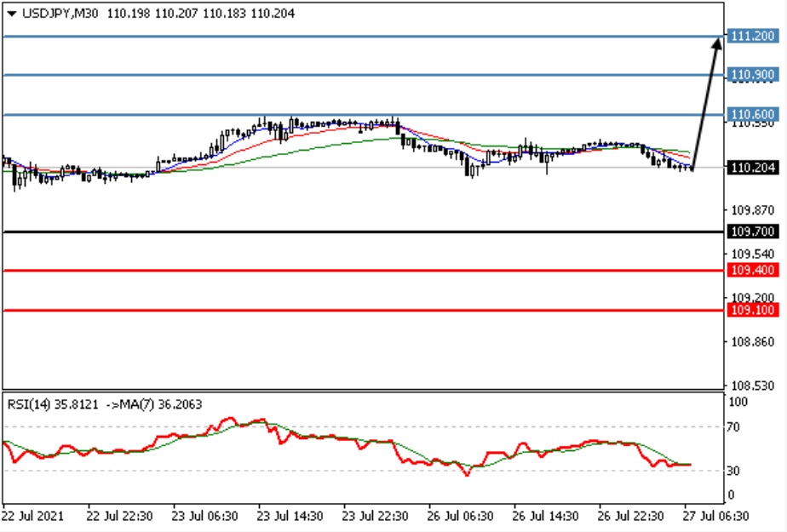Click the RSI(14) 35.8121 indicator label

53,404
